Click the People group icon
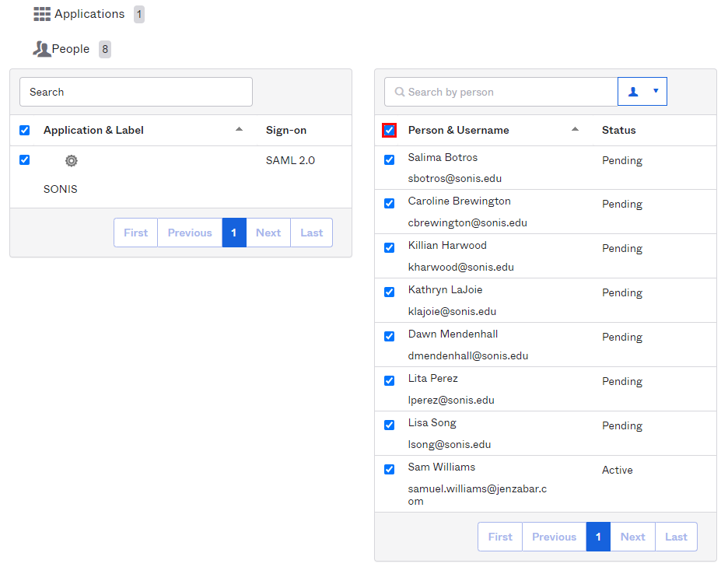728x567 pixels. (41, 49)
